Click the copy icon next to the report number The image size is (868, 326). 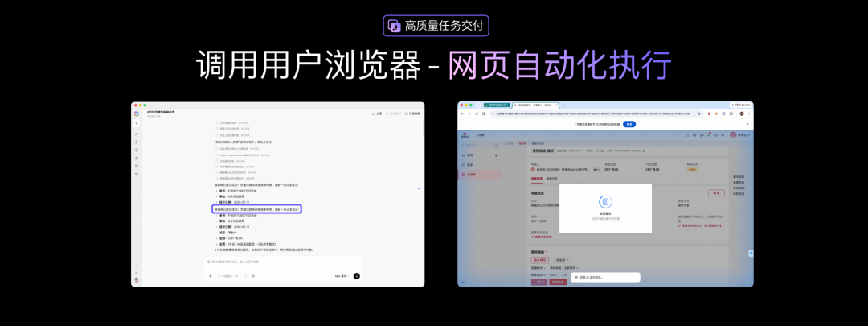coord(643,151)
